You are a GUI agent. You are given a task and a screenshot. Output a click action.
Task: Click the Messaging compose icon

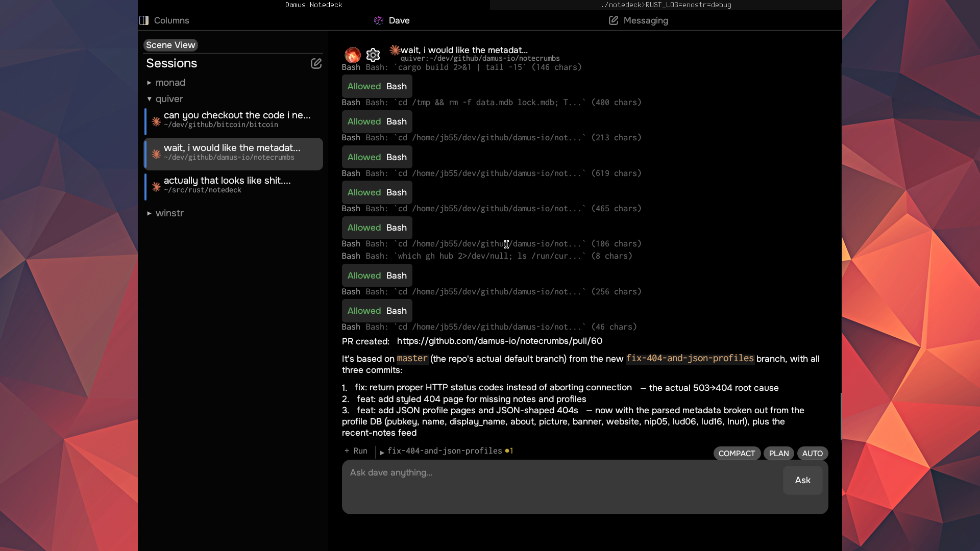tap(614, 20)
